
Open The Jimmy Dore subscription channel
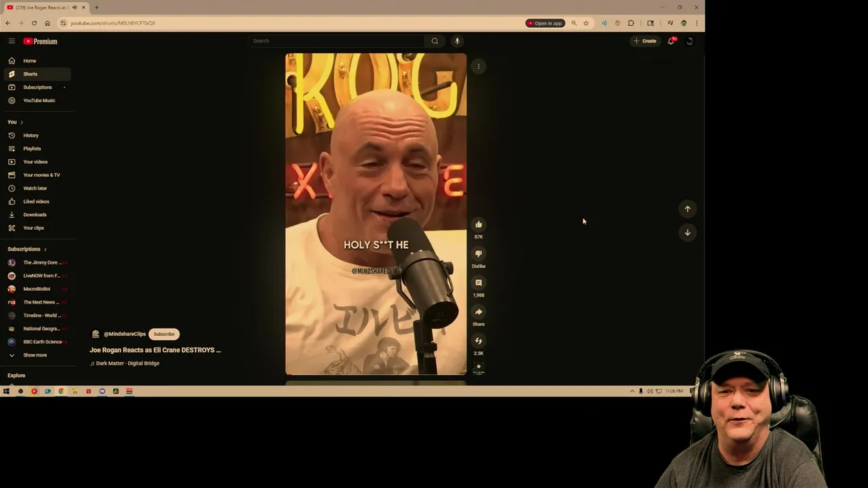pyautogui.click(x=37, y=262)
